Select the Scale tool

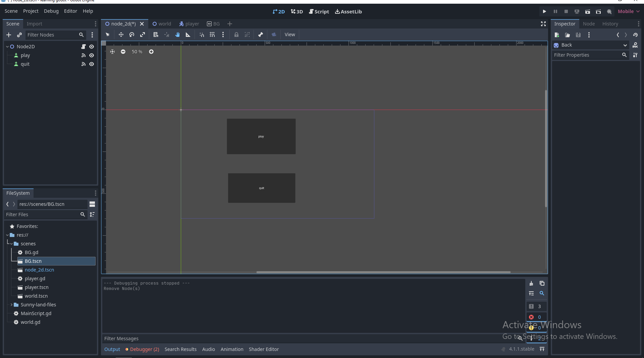point(143,35)
